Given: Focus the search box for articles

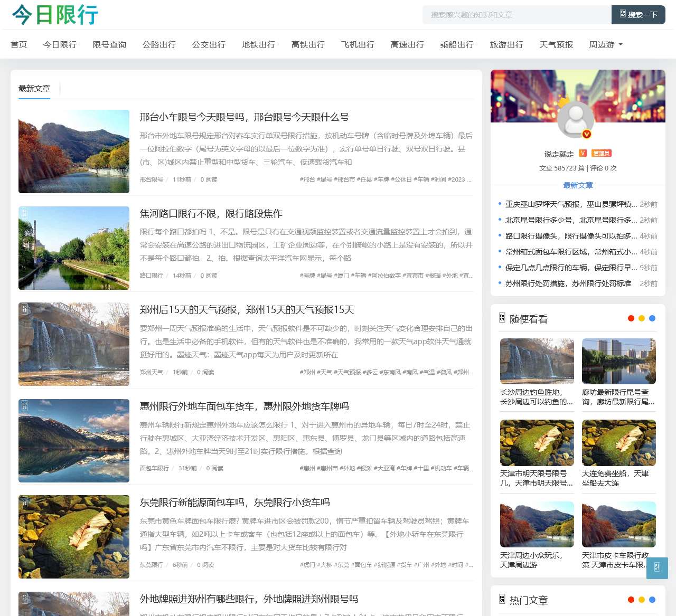Looking at the screenshot, I should point(517,15).
